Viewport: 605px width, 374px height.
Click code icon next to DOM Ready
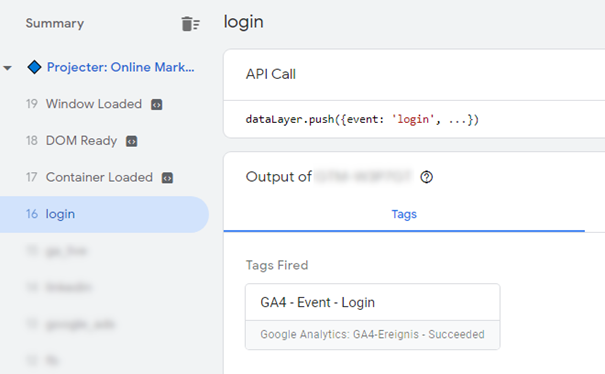click(x=132, y=141)
